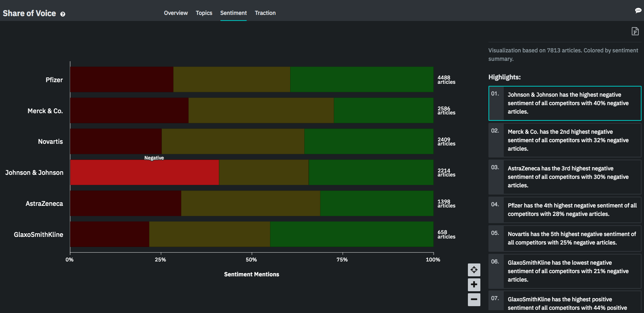Click the Johnson & Johnson row label
This screenshot has width=644, height=313.
pyautogui.click(x=34, y=172)
